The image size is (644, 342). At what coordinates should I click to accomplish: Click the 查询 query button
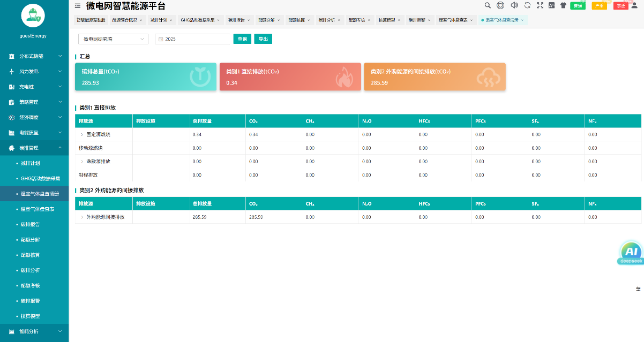pos(242,39)
